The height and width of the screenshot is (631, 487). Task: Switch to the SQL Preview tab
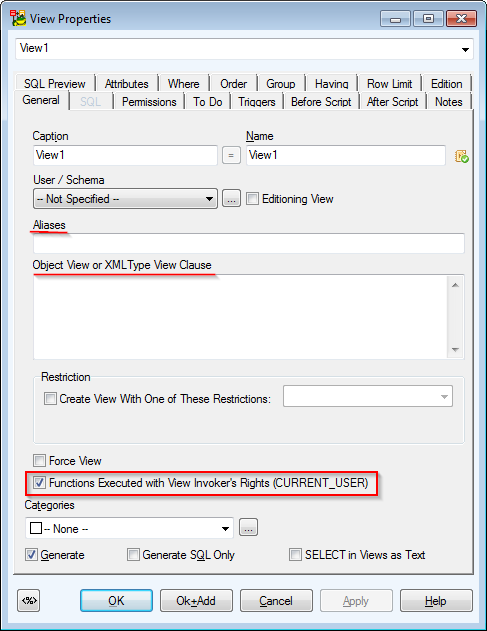pos(55,84)
